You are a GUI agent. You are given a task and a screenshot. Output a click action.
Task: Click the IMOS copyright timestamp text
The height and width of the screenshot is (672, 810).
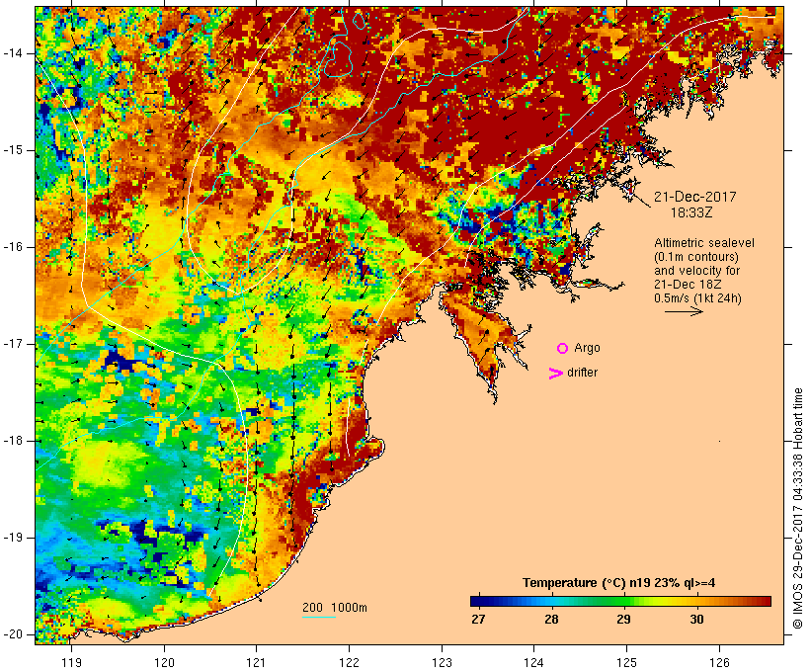(798, 509)
